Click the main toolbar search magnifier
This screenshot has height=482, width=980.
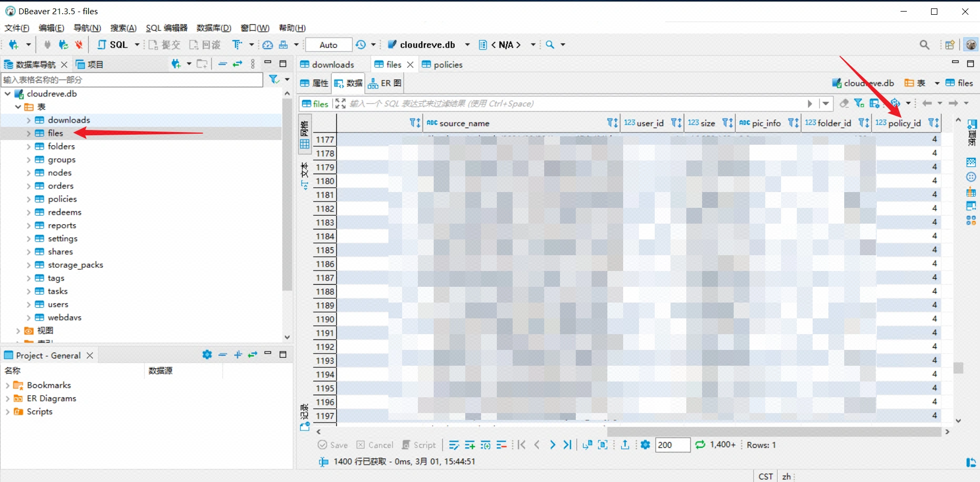[550, 45]
